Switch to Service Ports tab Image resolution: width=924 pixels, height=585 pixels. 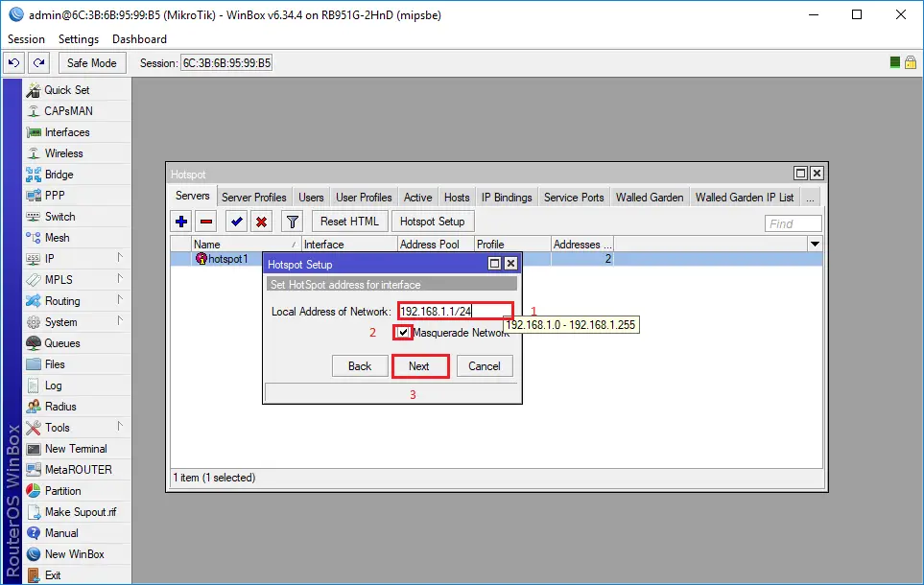pyautogui.click(x=574, y=198)
